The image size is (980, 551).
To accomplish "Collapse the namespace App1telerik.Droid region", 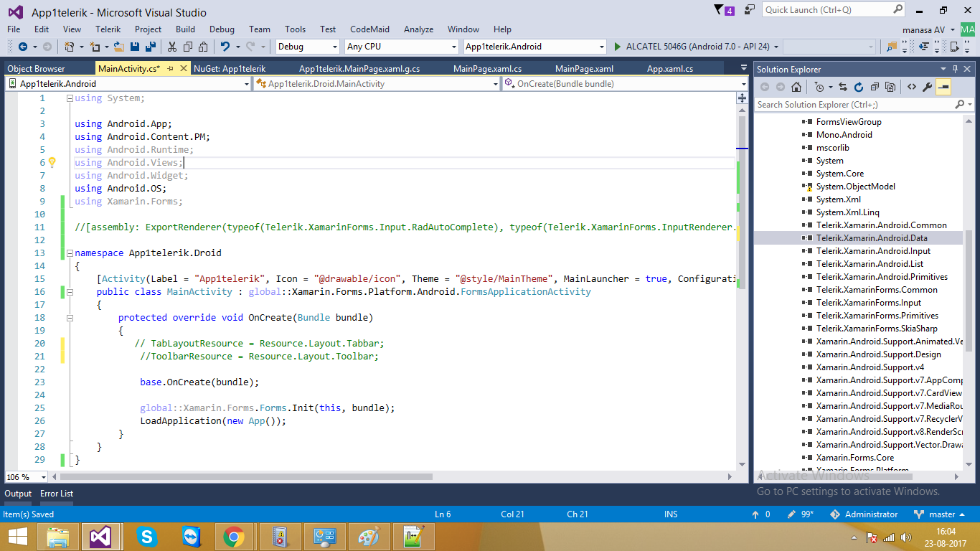I will tap(70, 253).
